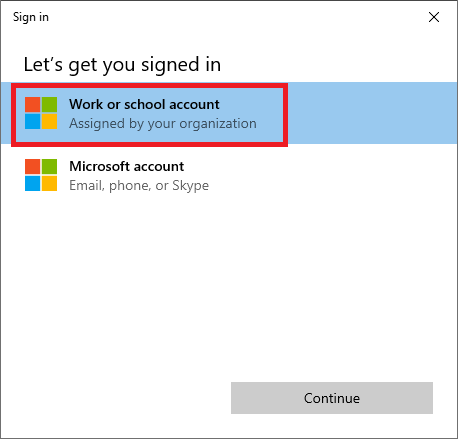Choose the 'Assigned by your organization' subtitle text
458x439 pixels.
pos(163,124)
